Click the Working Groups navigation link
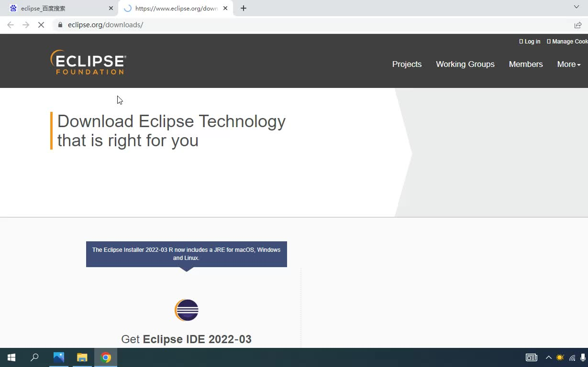Screen dimensions: 588x367 point(465,64)
